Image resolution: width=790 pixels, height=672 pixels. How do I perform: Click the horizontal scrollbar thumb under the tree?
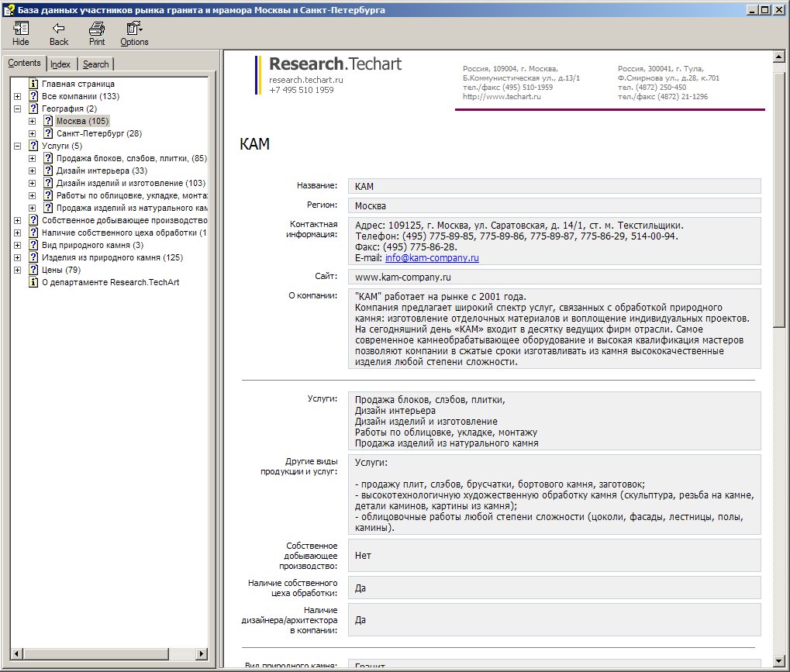[x=95, y=654]
